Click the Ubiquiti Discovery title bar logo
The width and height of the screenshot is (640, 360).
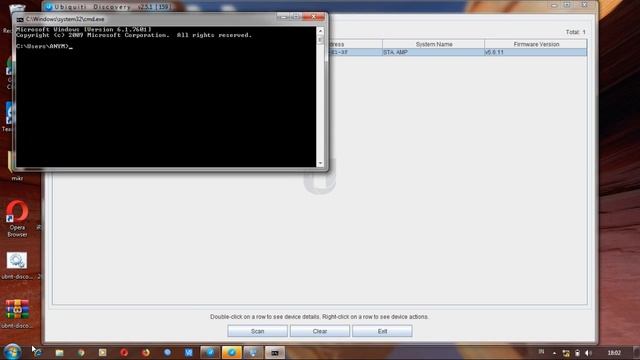tap(49, 7)
